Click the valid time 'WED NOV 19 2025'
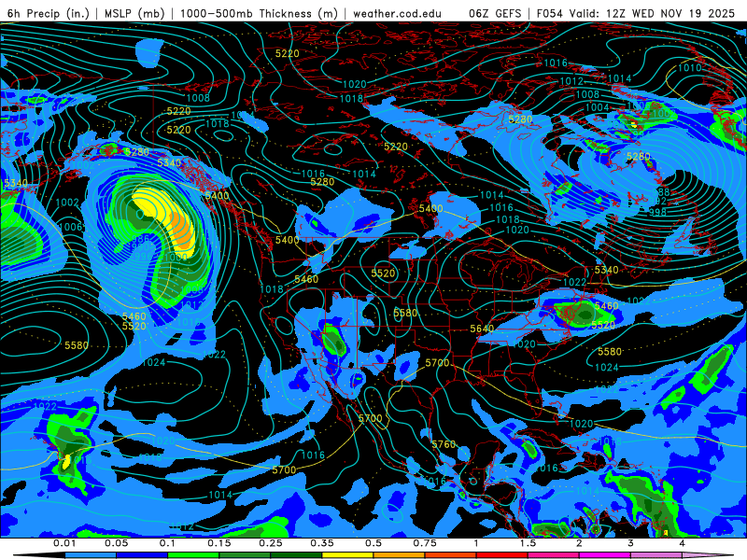Screen dimensions: 747x560 [684, 13]
